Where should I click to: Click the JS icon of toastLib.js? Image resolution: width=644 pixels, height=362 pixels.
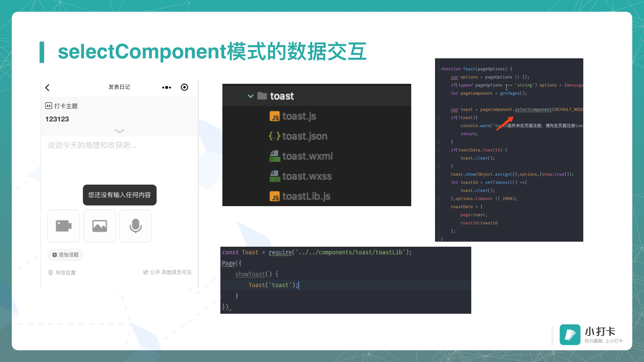[274, 196]
